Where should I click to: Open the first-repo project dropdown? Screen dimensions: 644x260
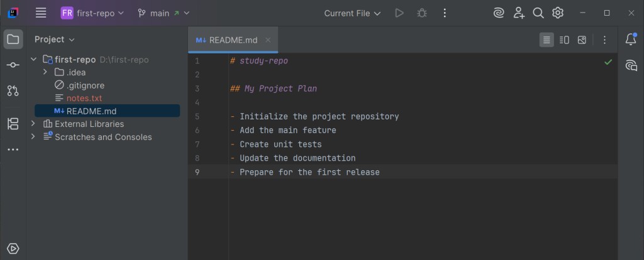(x=92, y=13)
